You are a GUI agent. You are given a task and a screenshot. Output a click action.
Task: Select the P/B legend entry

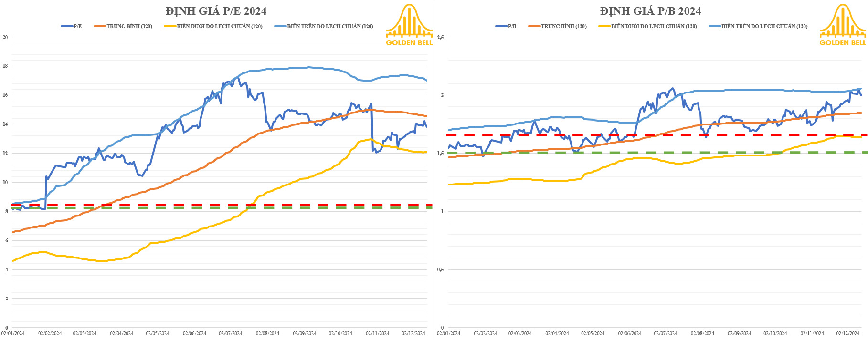(x=506, y=26)
